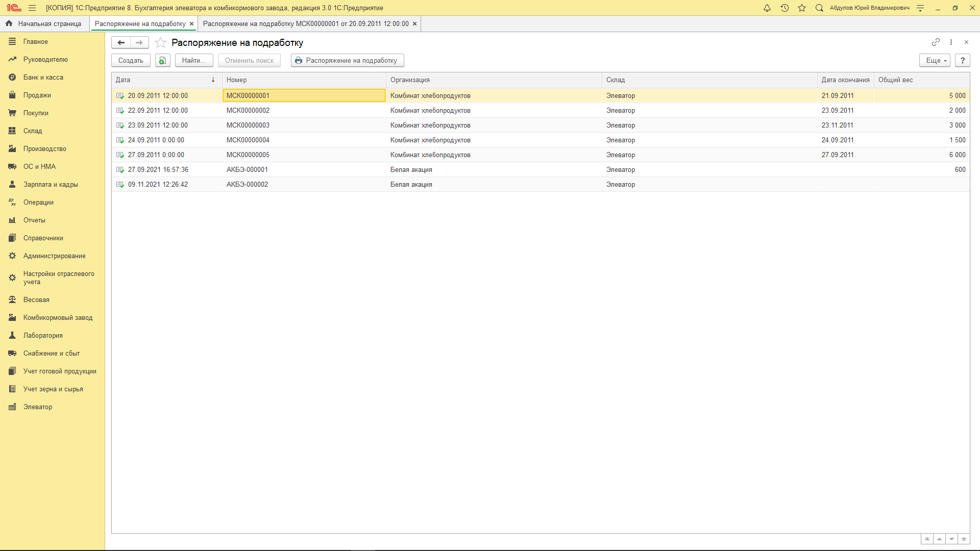Select the МСК00000004 number cell
Image resolution: width=980 pixels, height=551 pixels.
click(x=304, y=140)
